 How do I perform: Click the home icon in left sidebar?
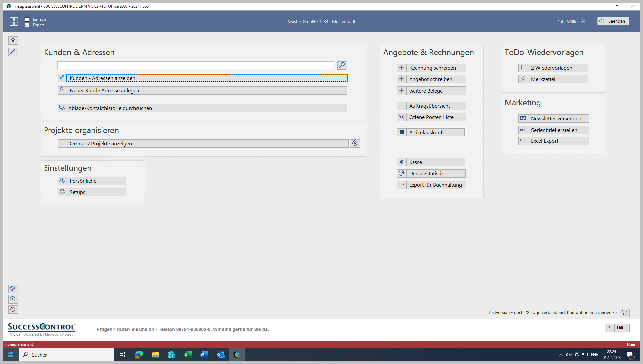(x=13, y=40)
